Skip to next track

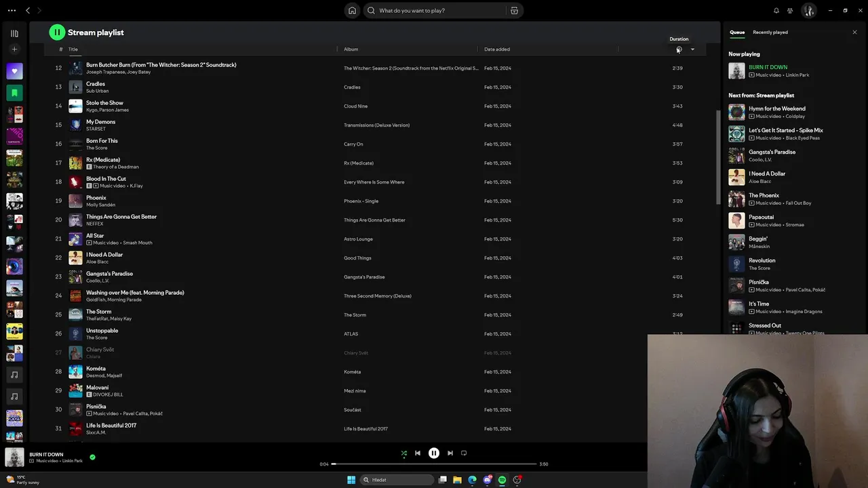pyautogui.click(x=450, y=453)
